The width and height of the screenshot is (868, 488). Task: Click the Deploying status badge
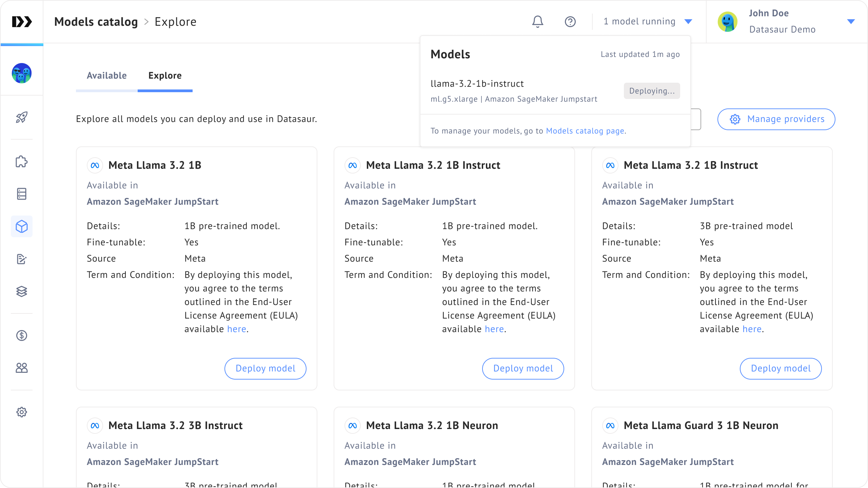[652, 91]
